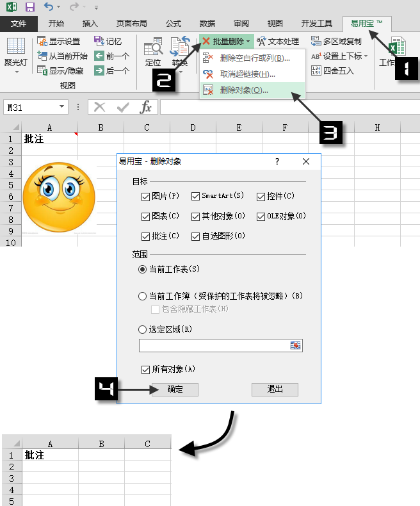The image size is (420, 506).
Task: Open the 定位 locate tool
Action: click(x=152, y=52)
